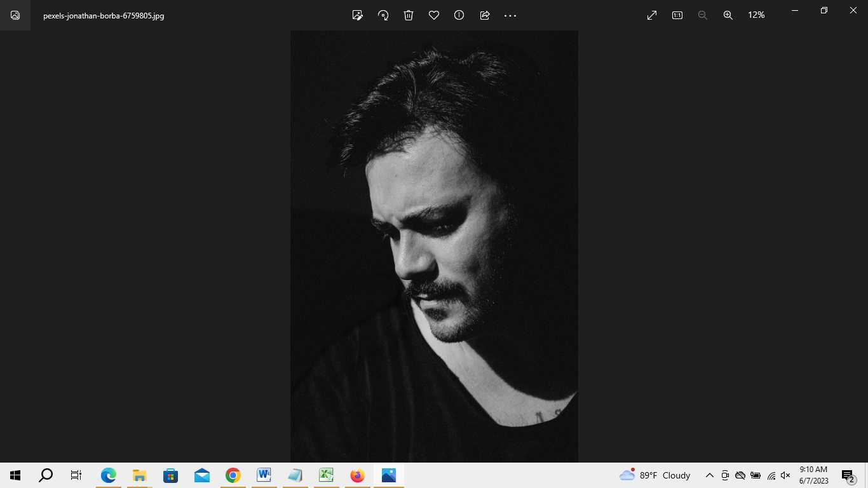Click the Photos app icon in title bar
Screen dimensions: 868x488
pyautogui.click(x=15, y=15)
